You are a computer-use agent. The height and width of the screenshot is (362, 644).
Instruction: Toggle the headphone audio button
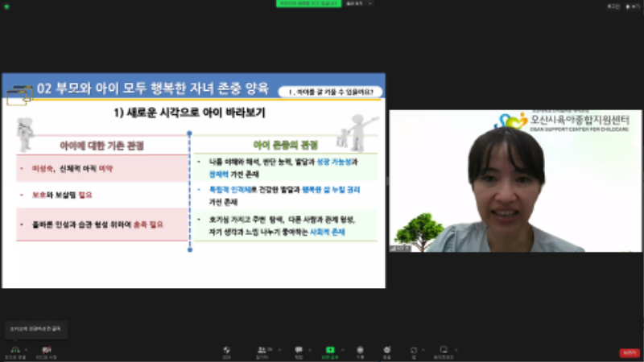14,351
